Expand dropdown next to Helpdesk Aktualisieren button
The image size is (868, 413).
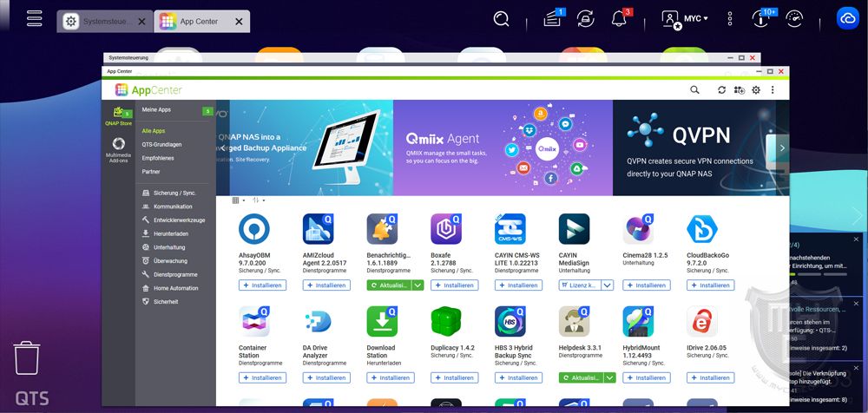point(610,377)
